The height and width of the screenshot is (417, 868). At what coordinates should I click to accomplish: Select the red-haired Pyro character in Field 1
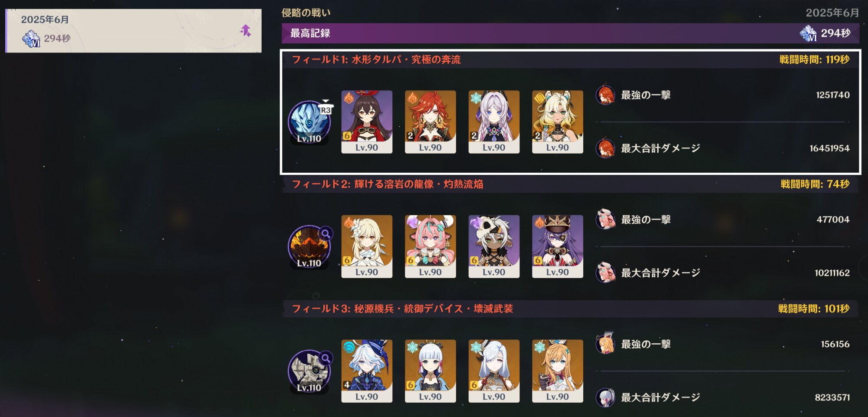(x=430, y=122)
